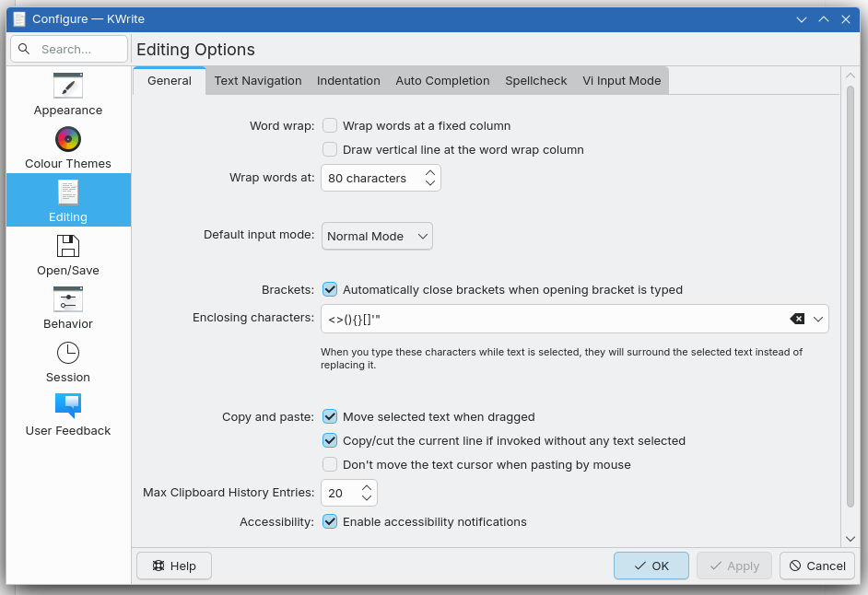Open the User Feedback page

[68, 414]
